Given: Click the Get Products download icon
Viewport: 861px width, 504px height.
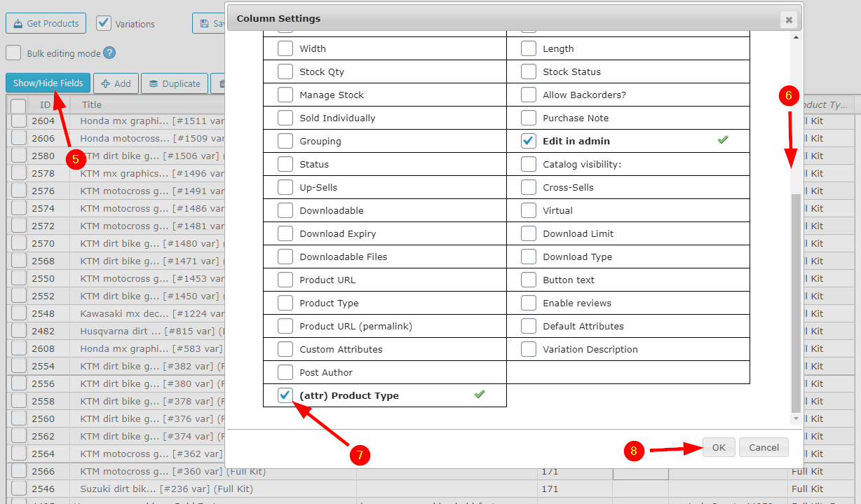Looking at the screenshot, I should tap(18, 24).
